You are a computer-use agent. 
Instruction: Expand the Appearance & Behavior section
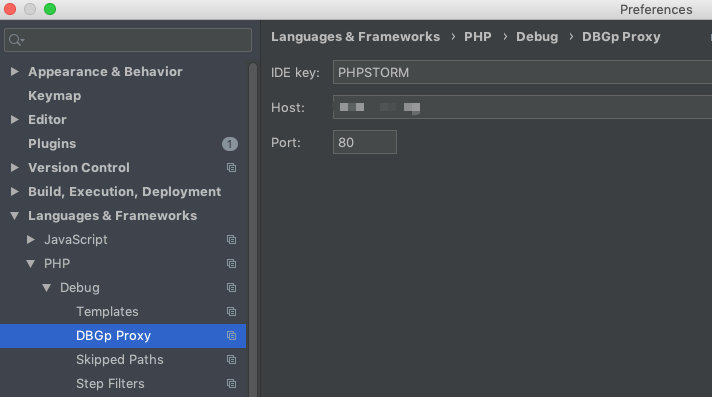click(x=15, y=71)
